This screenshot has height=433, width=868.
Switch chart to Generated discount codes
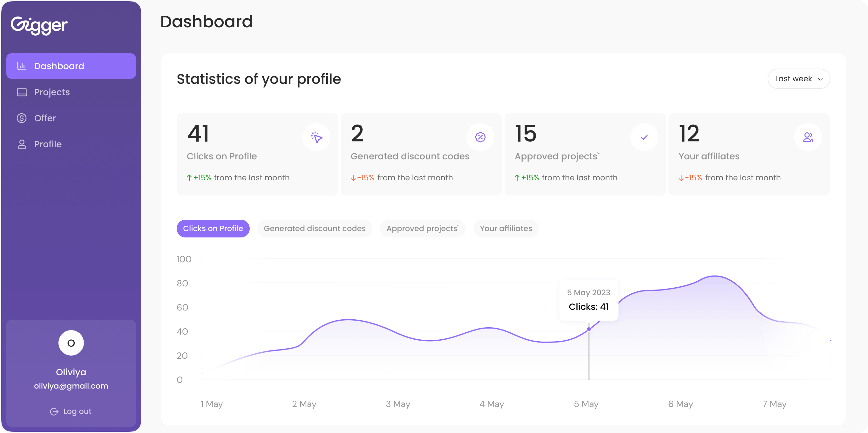(315, 229)
